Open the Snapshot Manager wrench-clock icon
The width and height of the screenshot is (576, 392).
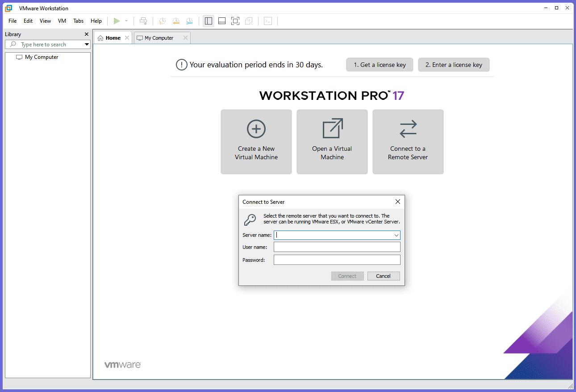190,21
